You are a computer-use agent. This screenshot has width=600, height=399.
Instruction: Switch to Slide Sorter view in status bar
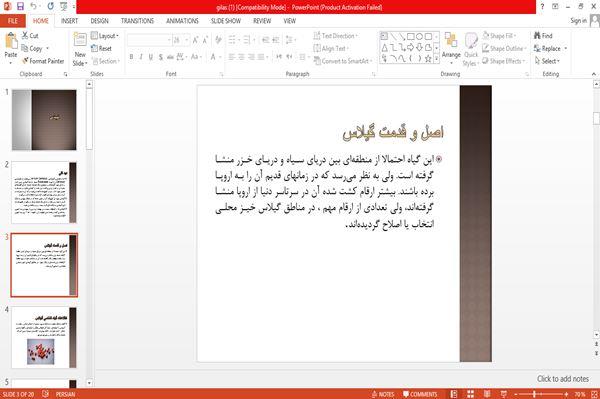470,394
